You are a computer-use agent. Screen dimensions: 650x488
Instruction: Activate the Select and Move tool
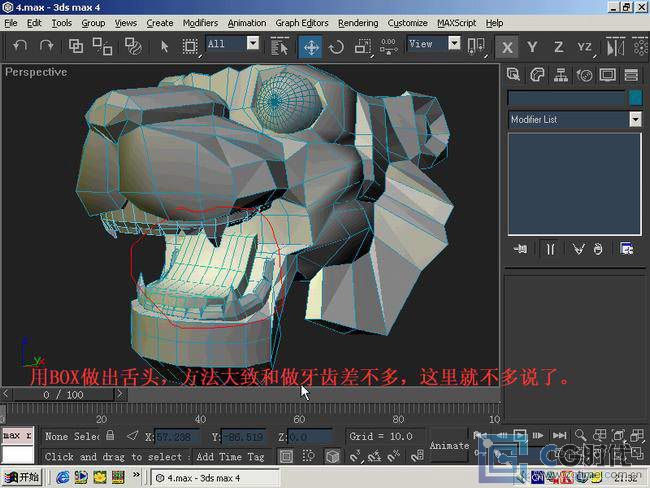pos(311,47)
